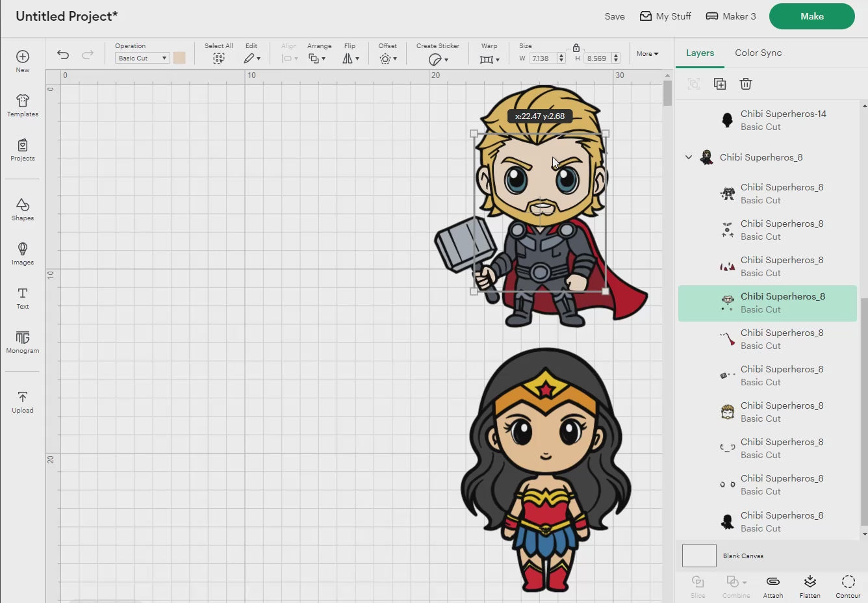The image size is (868, 603).
Task: Click the operation color swatch
Action: coord(179,58)
